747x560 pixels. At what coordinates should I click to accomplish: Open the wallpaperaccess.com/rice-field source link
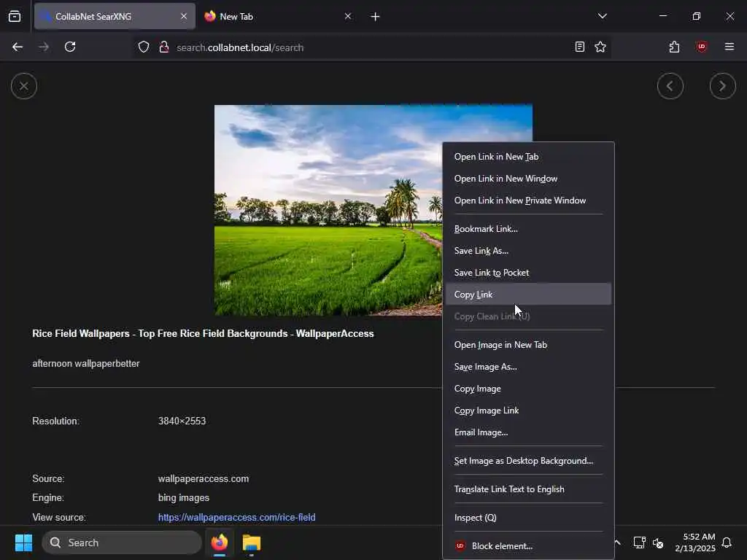click(237, 517)
